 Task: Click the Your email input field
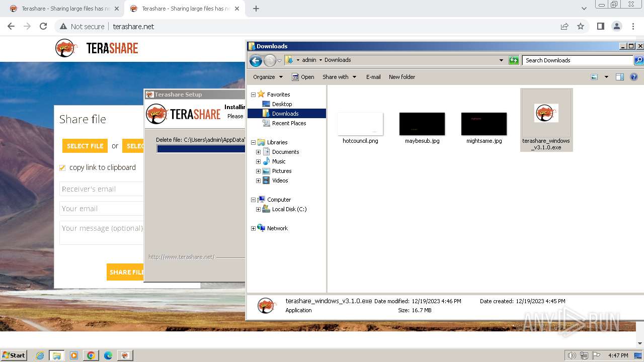(x=102, y=209)
